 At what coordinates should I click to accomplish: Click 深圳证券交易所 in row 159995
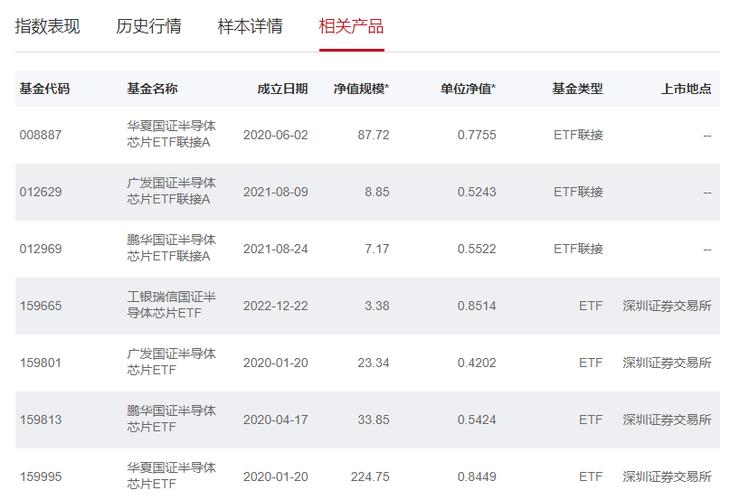click(667, 477)
